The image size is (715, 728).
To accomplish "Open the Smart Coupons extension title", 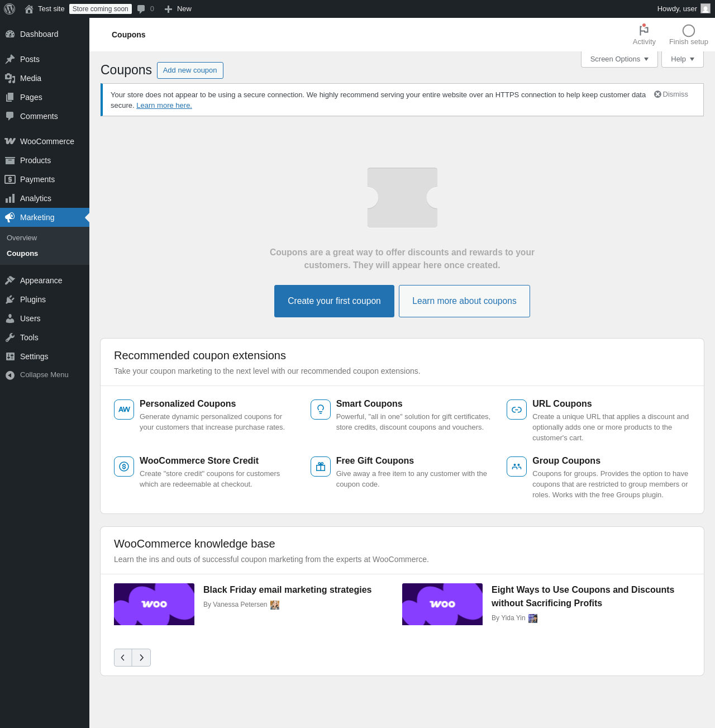I will (369, 404).
